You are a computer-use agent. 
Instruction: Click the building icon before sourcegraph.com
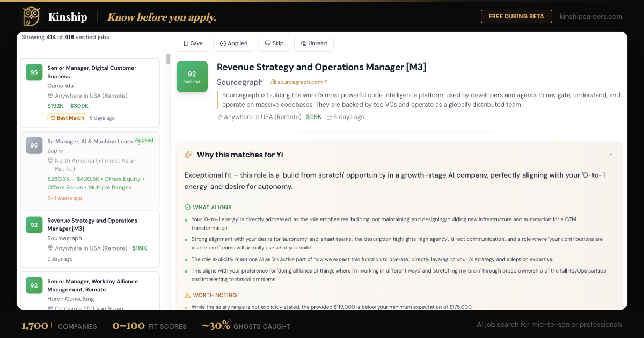pyautogui.click(x=273, y=82)
